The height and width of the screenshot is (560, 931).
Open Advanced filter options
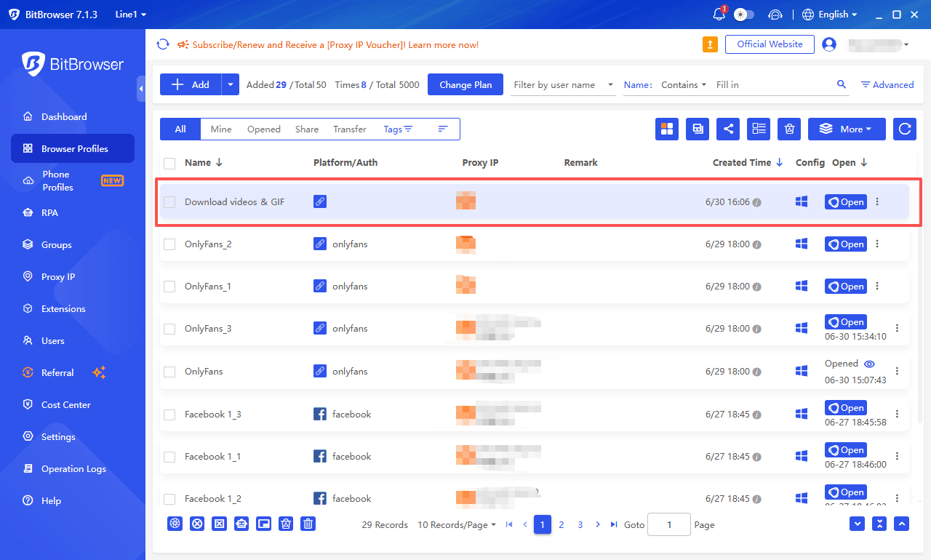pyautogui.click(x=887, y=85)
